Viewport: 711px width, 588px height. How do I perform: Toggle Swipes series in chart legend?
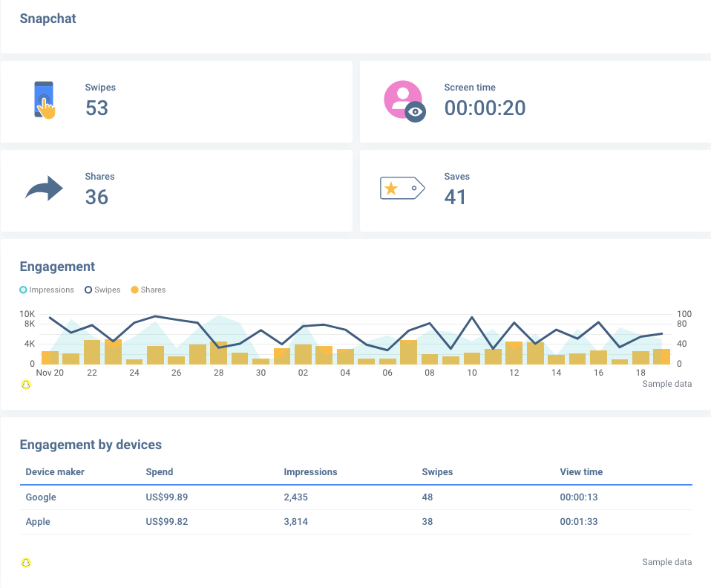(102, 290)
